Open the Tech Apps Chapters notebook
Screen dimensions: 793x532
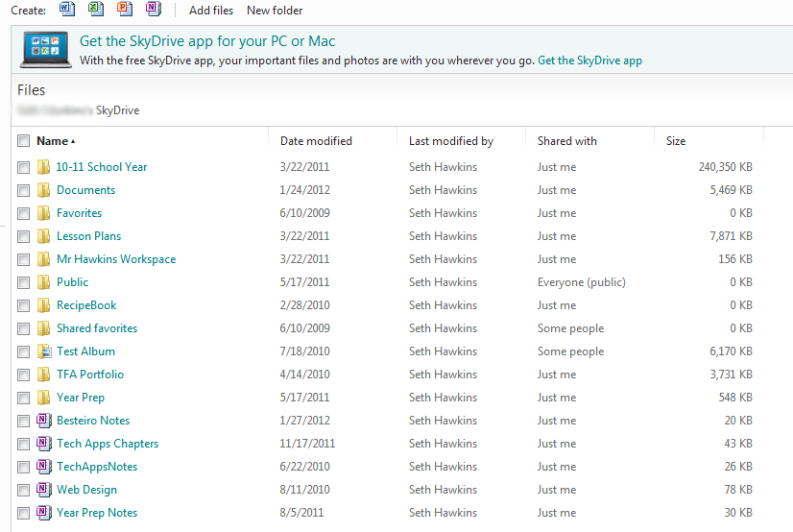(x=108, y=444)
